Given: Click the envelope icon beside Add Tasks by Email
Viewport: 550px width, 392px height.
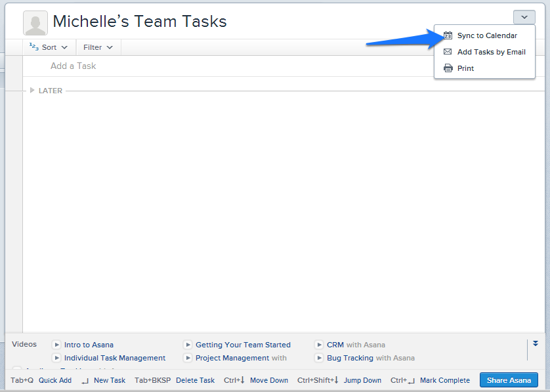Looking at the screenshot, I should 448,52.
